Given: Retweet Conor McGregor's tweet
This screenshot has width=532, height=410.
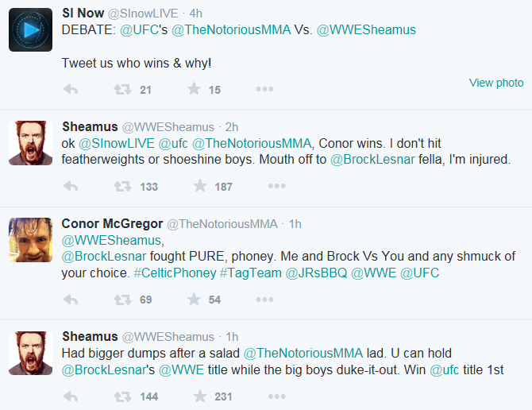Looking at the screenshot, I should (121, 300).
